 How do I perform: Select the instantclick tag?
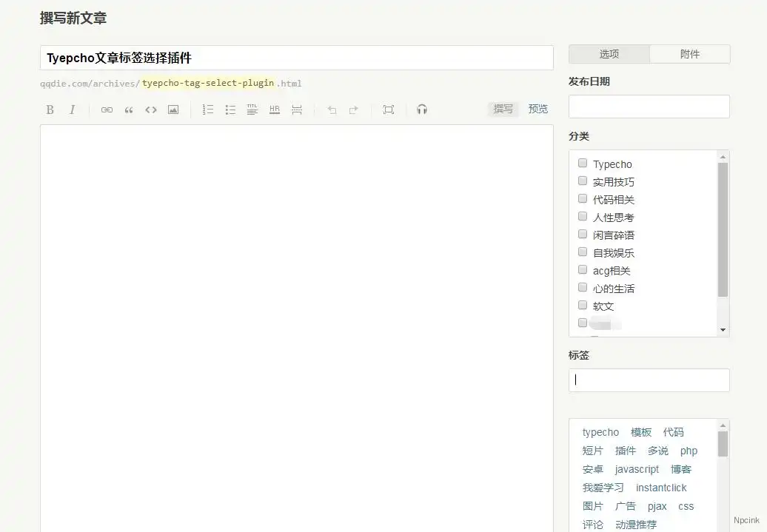pyautogui.click(x=661, y=488)
